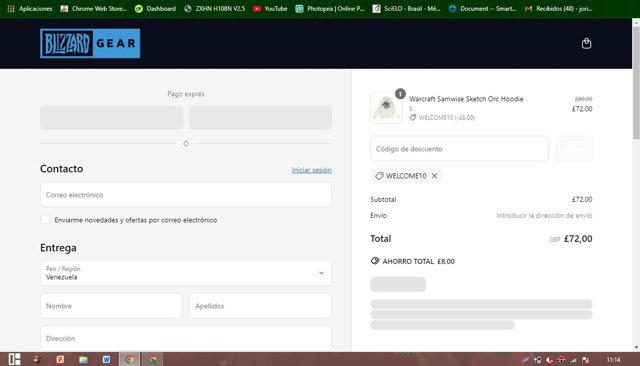The image size is (640, 366).
Task: Open the Photopea bookmark
Action: tap(330, 9)
